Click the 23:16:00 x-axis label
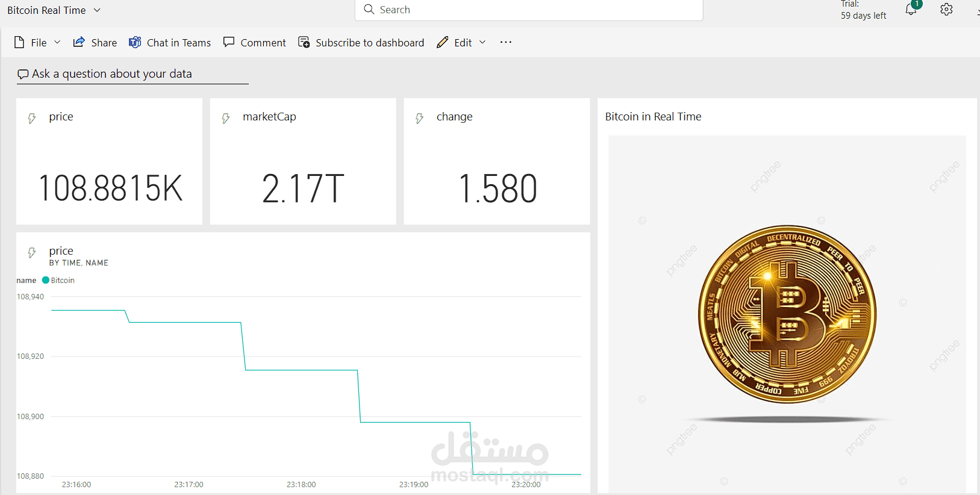 [x=76, y=484]
